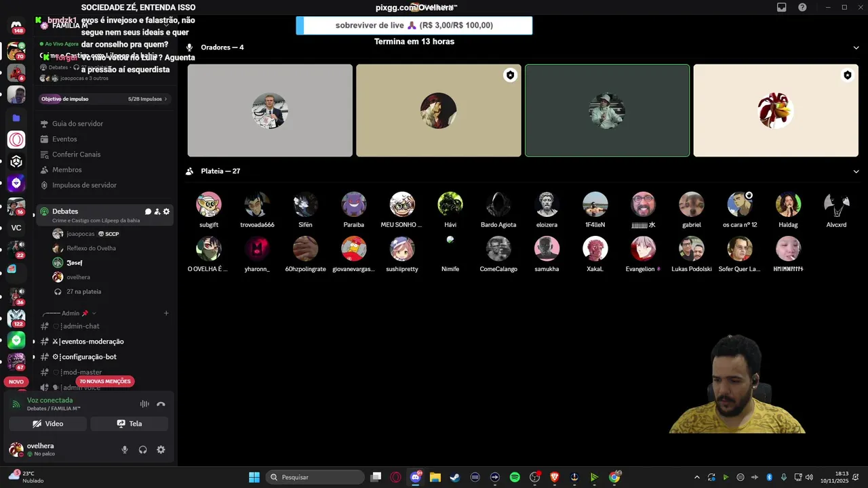Collapse the Oradores section
The height and width of the screenshot is (488, 868).
click(x=856, y=47)
